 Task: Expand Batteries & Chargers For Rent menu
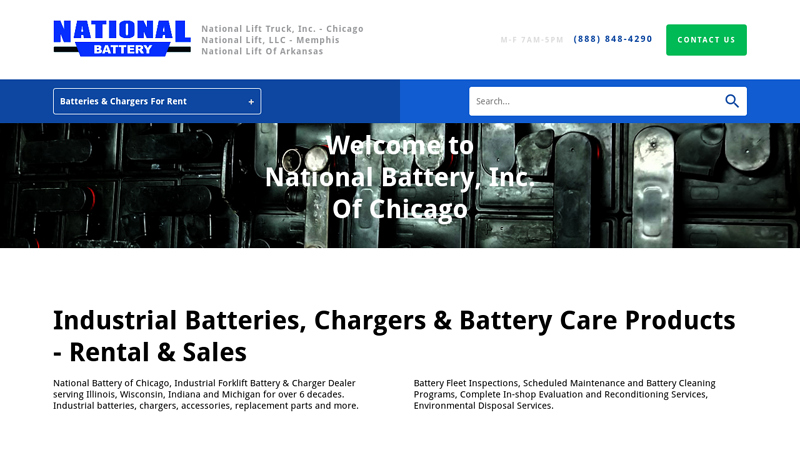click(157, 101)
